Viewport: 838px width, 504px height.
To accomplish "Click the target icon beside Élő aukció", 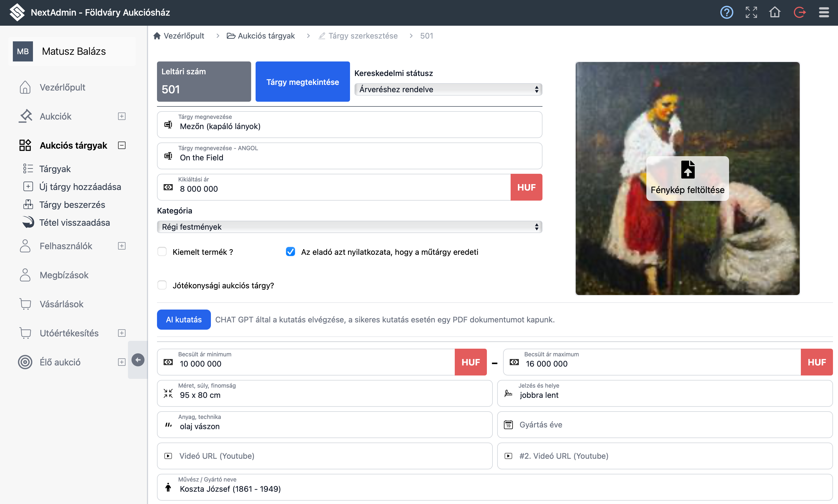I will click(25, 362).
